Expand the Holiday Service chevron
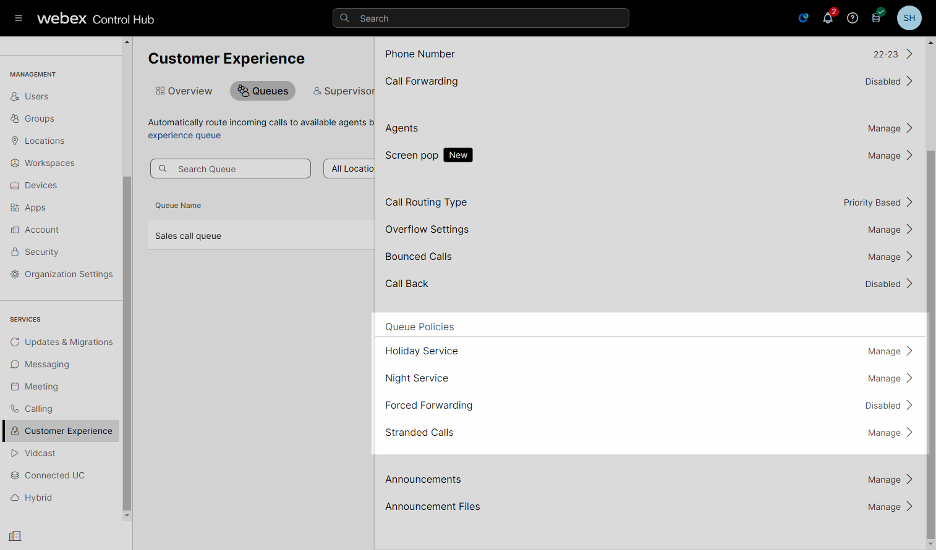Screen dimensions: 936x550 pos(909,351)
